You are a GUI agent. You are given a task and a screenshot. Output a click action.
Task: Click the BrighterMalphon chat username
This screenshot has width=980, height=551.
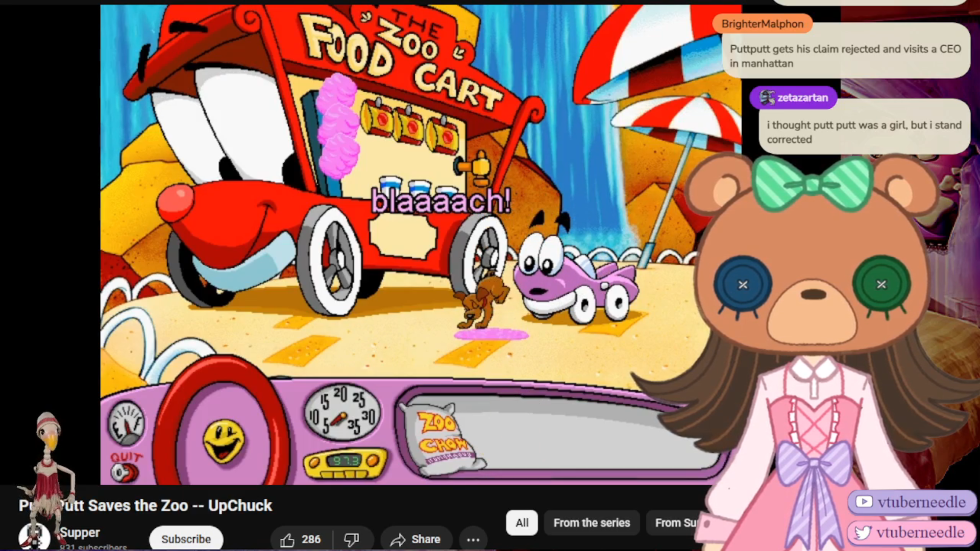762,24
